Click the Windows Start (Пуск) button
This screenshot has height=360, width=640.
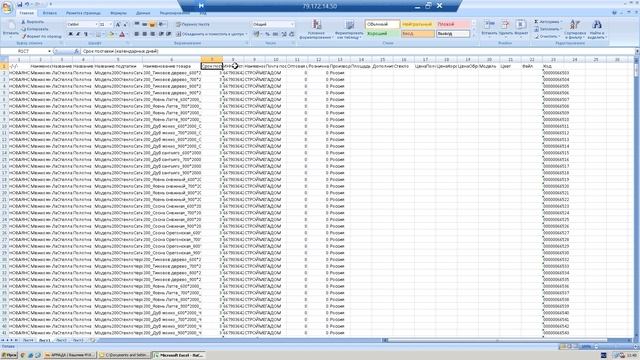coord(9,355)
